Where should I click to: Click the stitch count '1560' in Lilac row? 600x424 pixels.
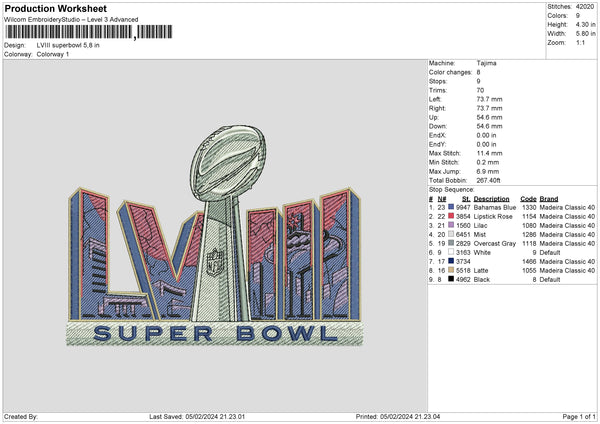(463, 225)
